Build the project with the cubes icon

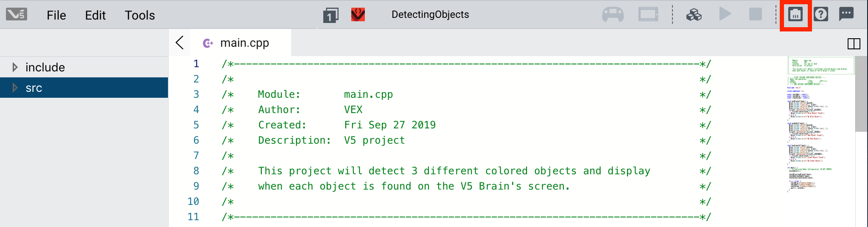[694, 15]
